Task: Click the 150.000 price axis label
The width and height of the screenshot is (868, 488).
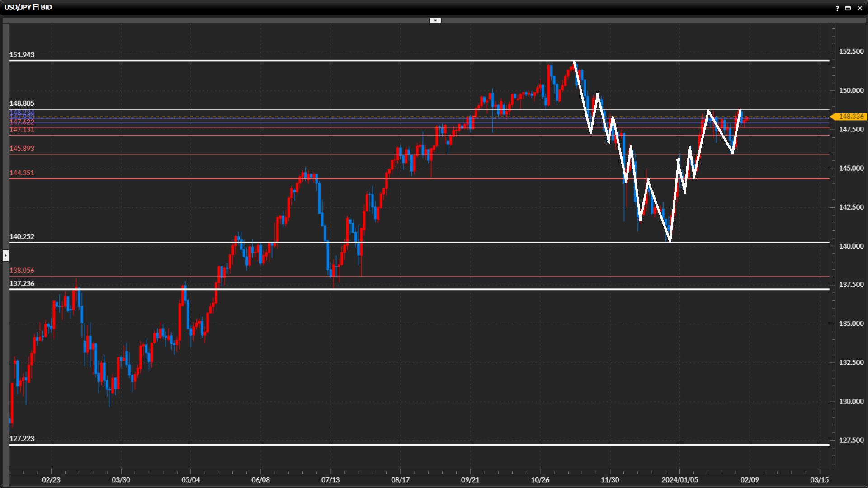Action: click(x=851, y=90)
